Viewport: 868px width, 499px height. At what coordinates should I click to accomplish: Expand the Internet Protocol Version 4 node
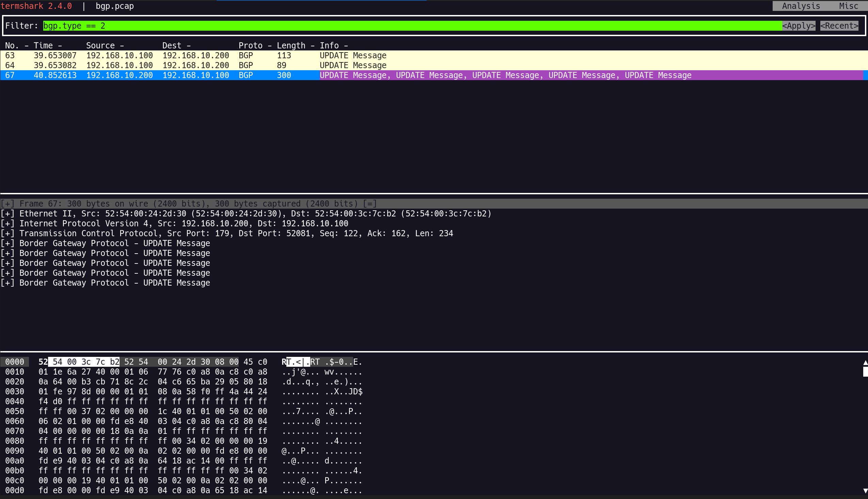(x=7, y=224)
